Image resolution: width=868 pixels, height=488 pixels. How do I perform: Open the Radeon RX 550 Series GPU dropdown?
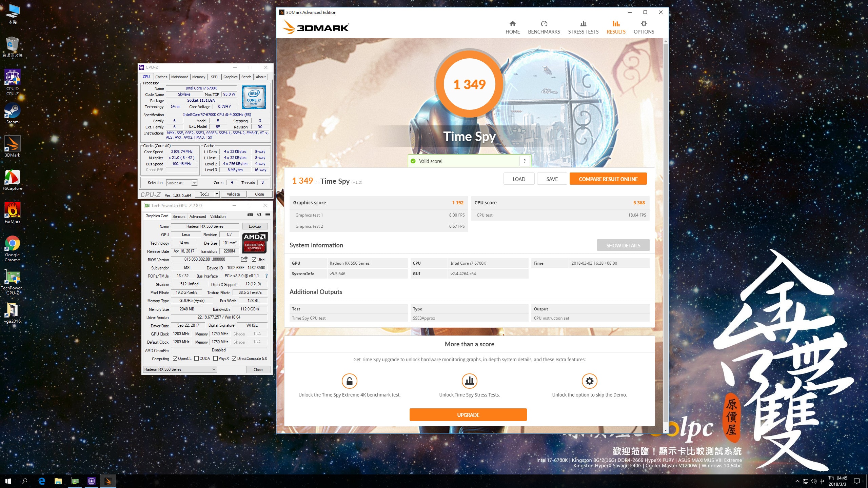pyautogui.click(x=180, y=369)
